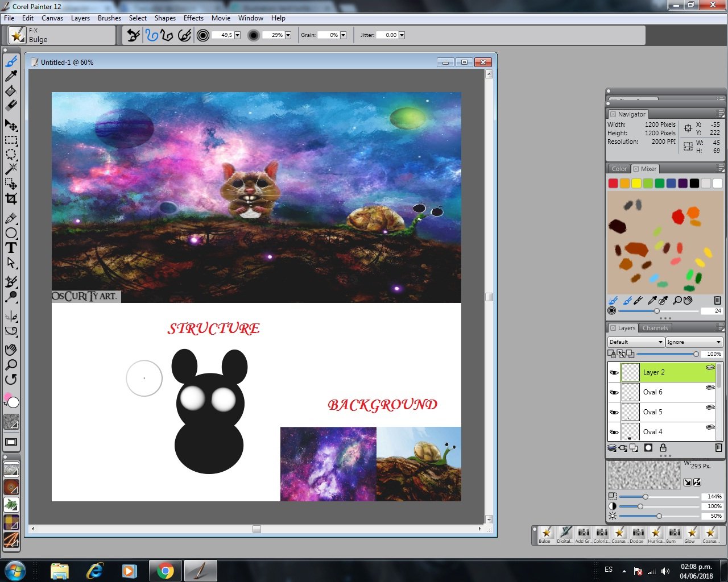Switch to the Channels tab
This screenshot has width=728, height=582.
655,328
